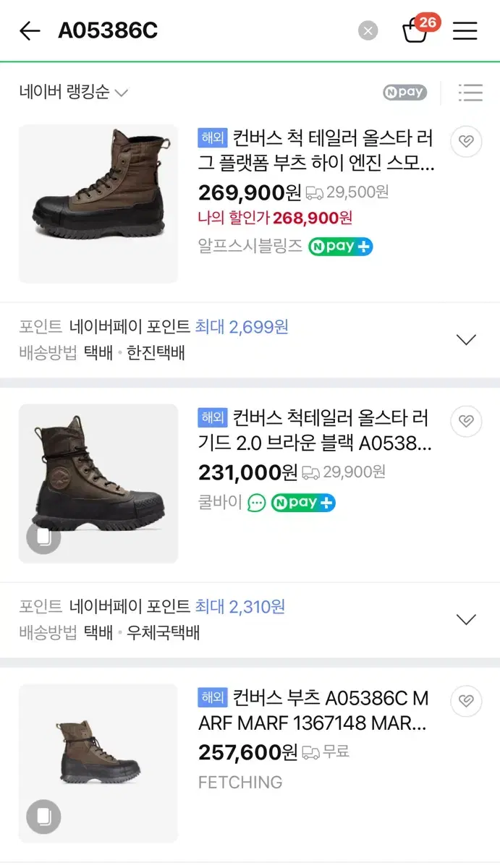Open the shopping basket with 26 items
The image size is (500, 868).
pos(416,31)
